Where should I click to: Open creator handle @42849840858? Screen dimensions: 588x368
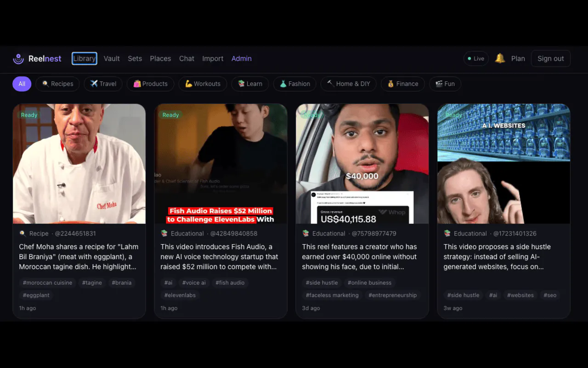pos(234,234)
